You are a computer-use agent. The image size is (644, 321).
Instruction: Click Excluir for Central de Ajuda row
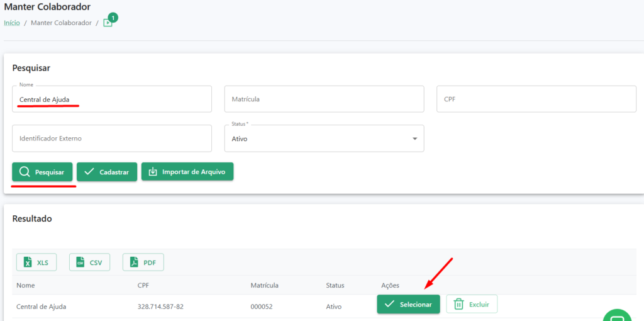pyautogui.click(x=472, y=304)
